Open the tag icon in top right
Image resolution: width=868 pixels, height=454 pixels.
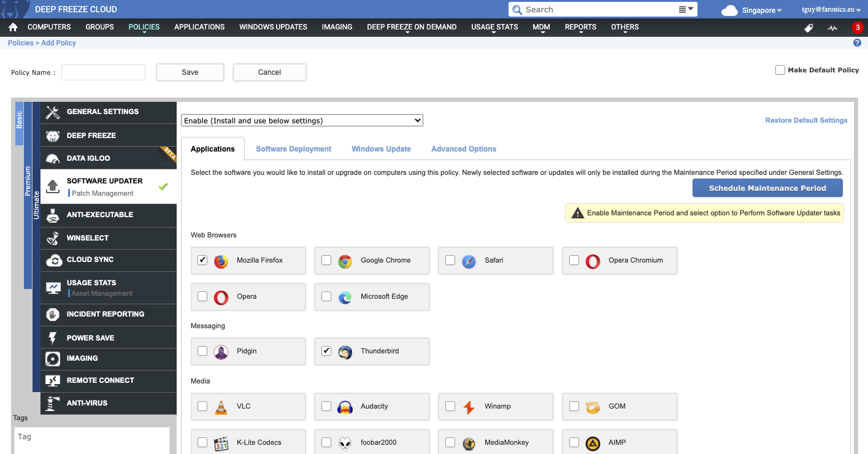tap(808, 28)
